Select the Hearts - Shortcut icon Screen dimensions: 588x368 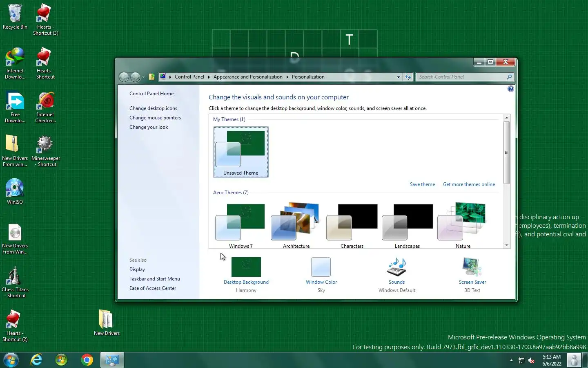45,63
